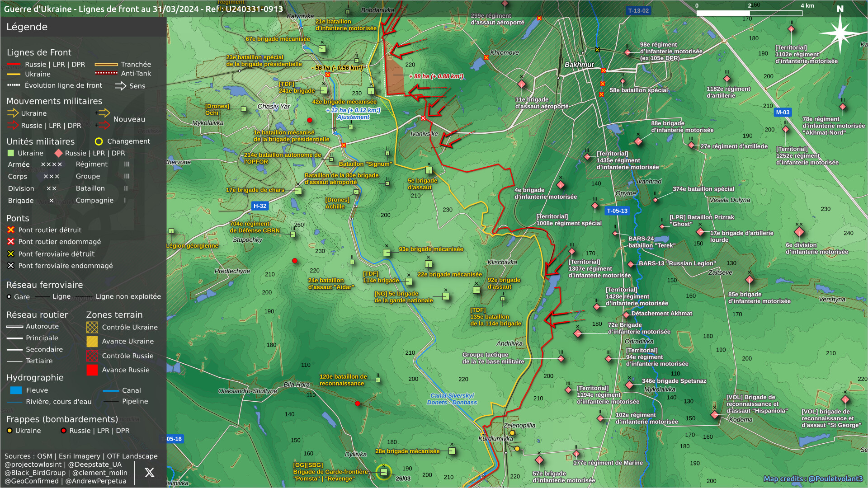Click the @projectowlosint source handle
This screenshot has height=488, width=868.
(33, 465)
